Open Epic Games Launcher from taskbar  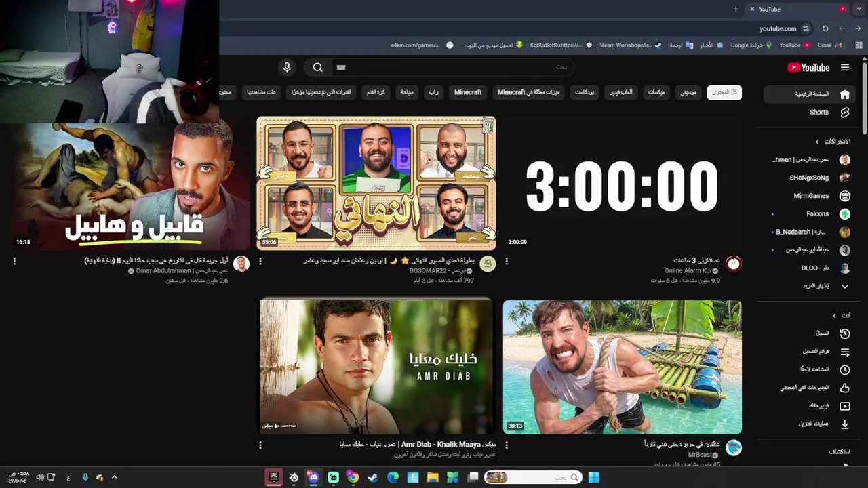click(x=274, y=477)
